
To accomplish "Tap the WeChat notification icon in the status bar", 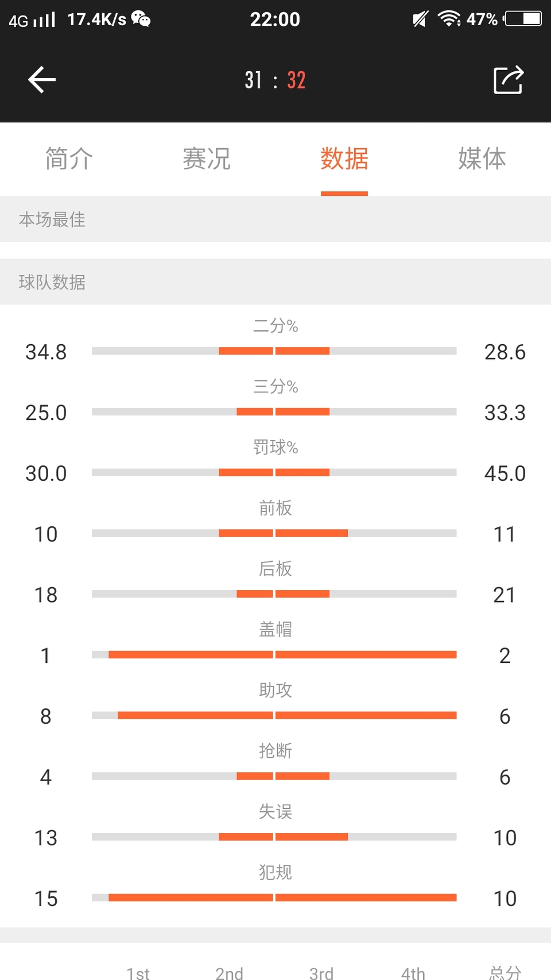I will coord(141,19).
